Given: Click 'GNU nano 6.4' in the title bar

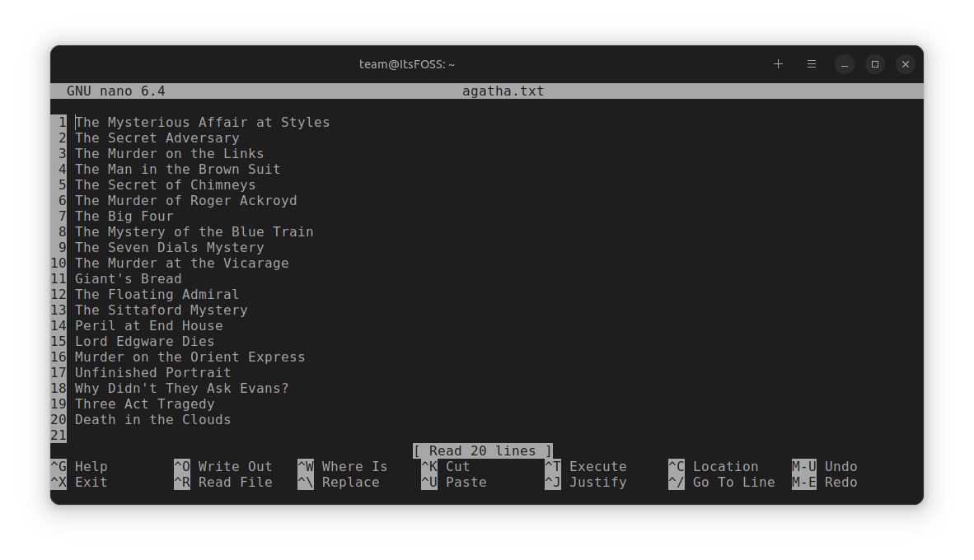Looking at the screenshot, I should 116,91.
